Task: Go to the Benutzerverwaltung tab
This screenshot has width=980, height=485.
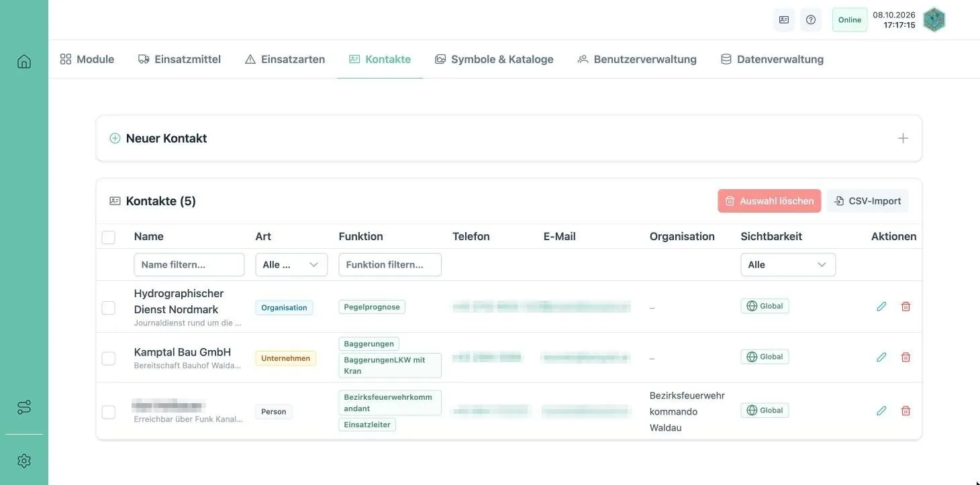Action: click(637, 59)
